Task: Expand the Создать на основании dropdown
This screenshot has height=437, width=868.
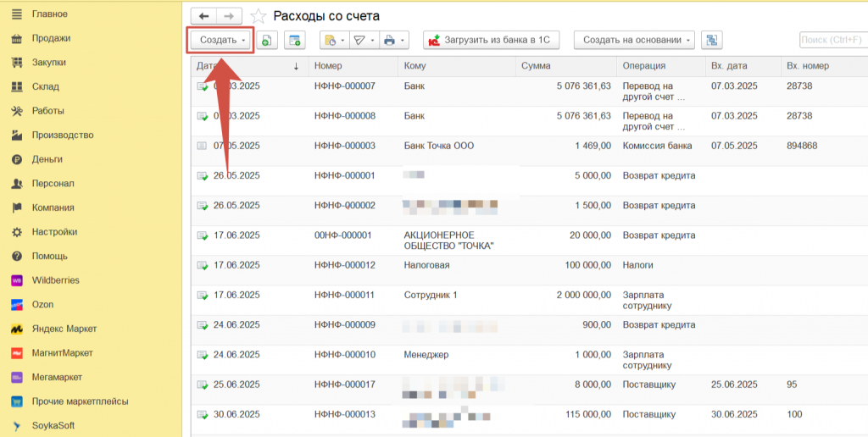Action: (634, 40)
